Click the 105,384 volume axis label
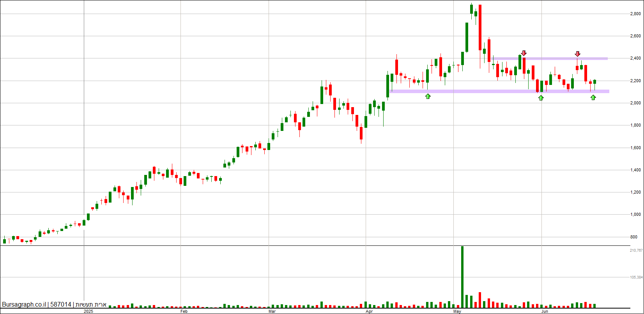Viewport: 644px width, 314px height. point(636,277)
